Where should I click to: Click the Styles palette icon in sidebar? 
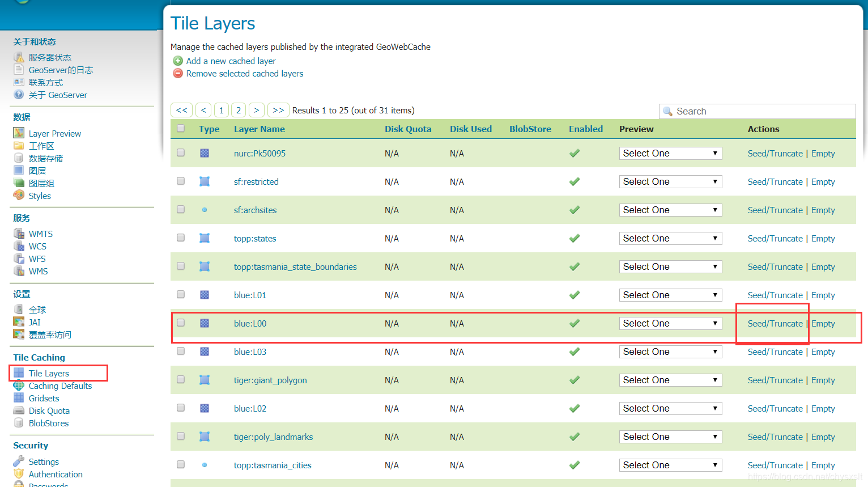tap(19, 195)
